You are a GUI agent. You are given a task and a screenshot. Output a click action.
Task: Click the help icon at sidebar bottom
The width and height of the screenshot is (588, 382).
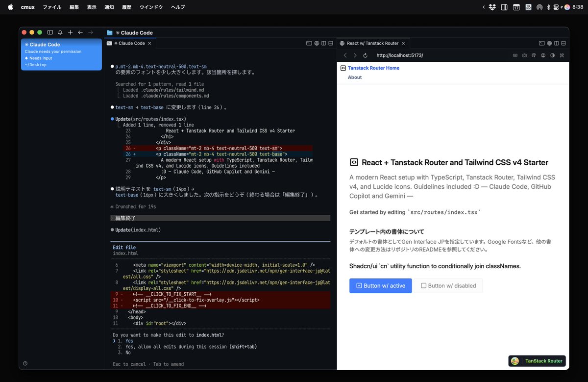tap(25, 363)
